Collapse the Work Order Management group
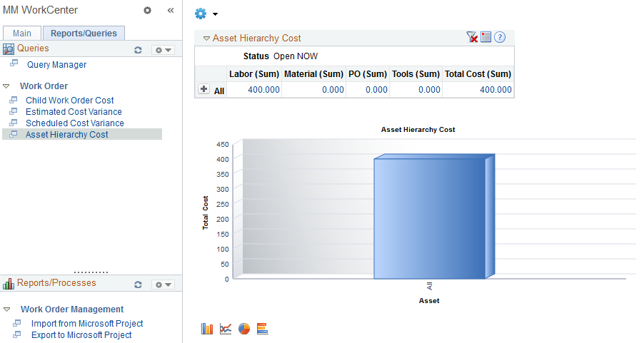Image resolution: width=644 pixels, height=343 pixels. [x=6, y=309]
